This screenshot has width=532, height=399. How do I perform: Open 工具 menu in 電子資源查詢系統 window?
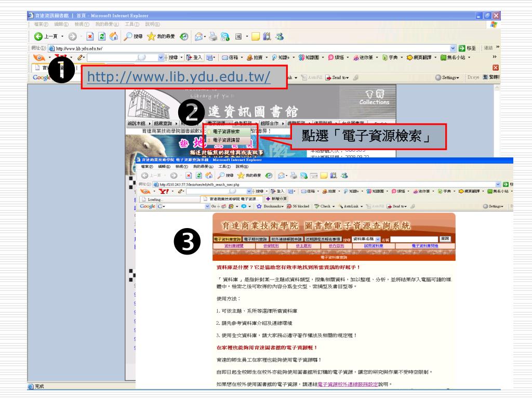point(224,167)
